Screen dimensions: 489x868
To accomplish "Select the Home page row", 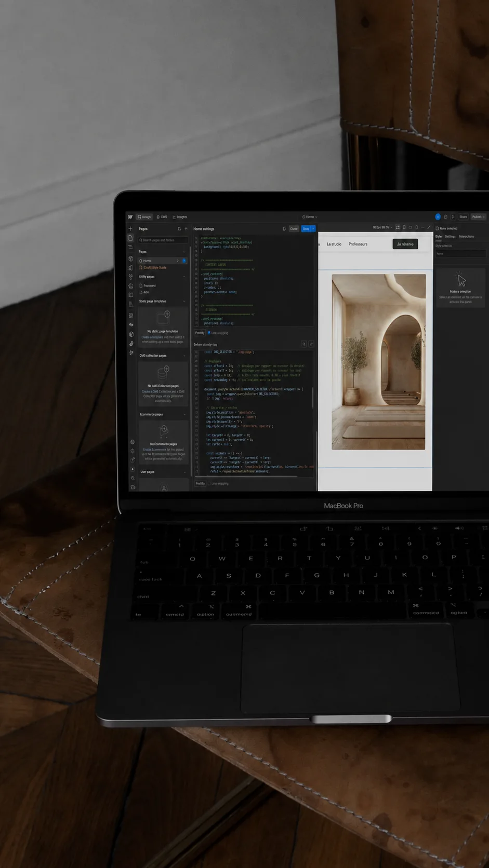I will point(163,261).
